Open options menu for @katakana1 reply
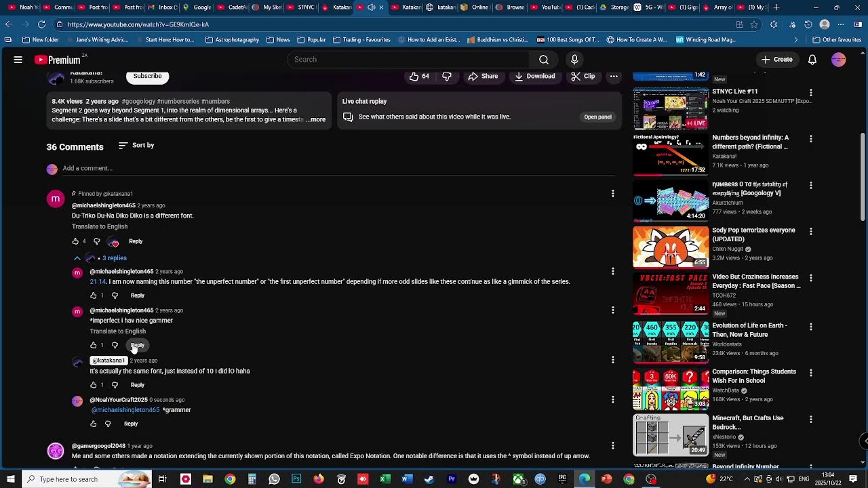 tap(613, 360)
